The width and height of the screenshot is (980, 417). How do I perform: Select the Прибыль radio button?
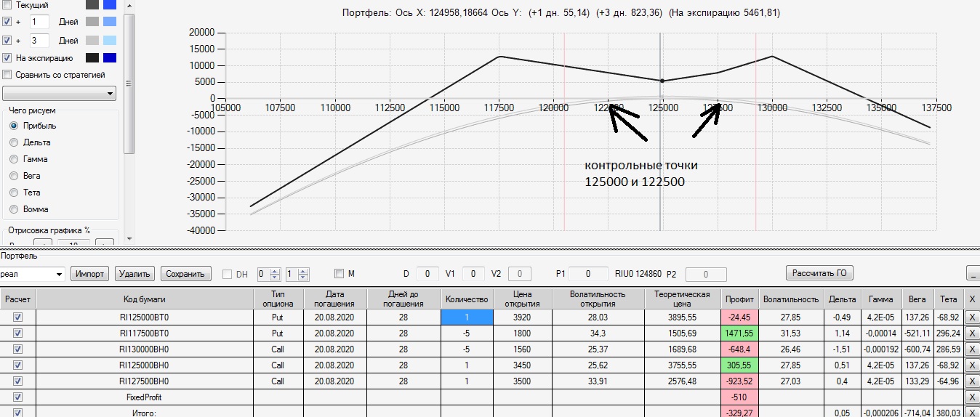(14, 126)
